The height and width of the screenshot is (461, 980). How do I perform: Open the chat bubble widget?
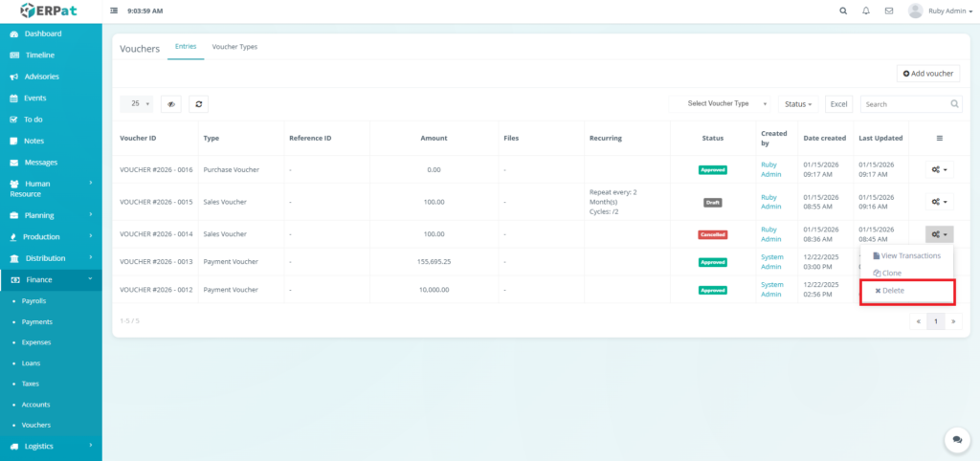957,440
